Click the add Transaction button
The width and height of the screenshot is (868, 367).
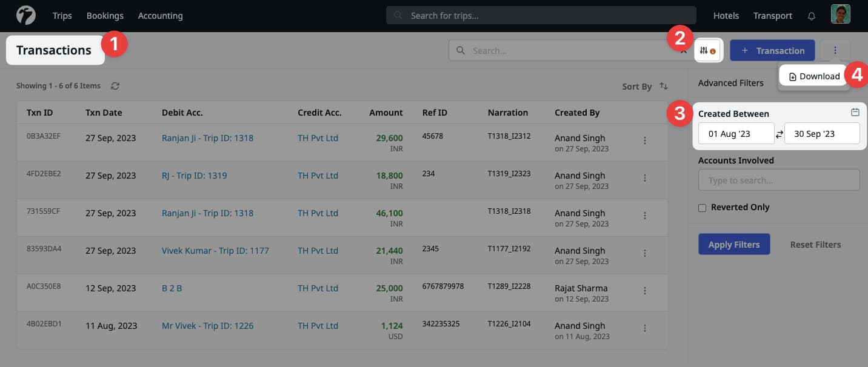pyautogui.click(x=772, y=51)
